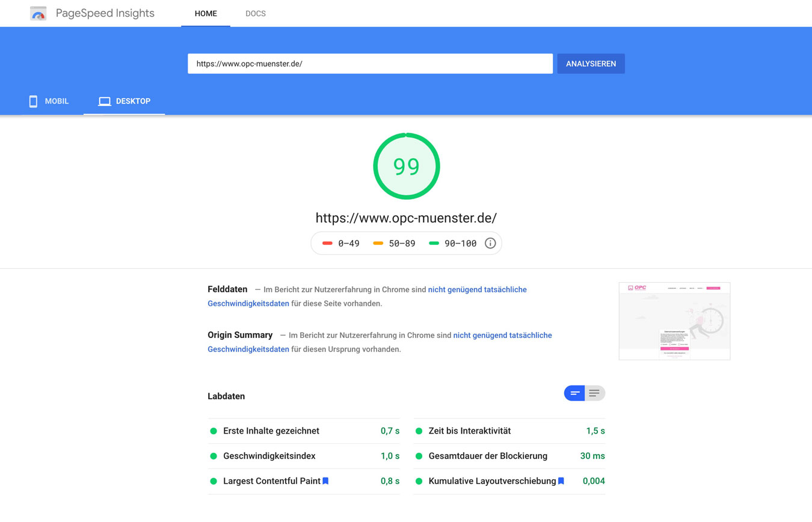Click the ANALYSIEREN button

click(591, 64)
